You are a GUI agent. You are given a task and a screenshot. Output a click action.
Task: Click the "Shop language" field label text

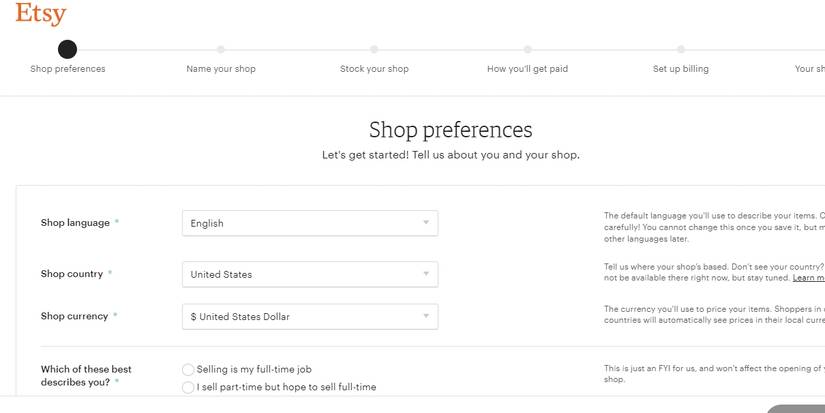[x=75, y=223]
